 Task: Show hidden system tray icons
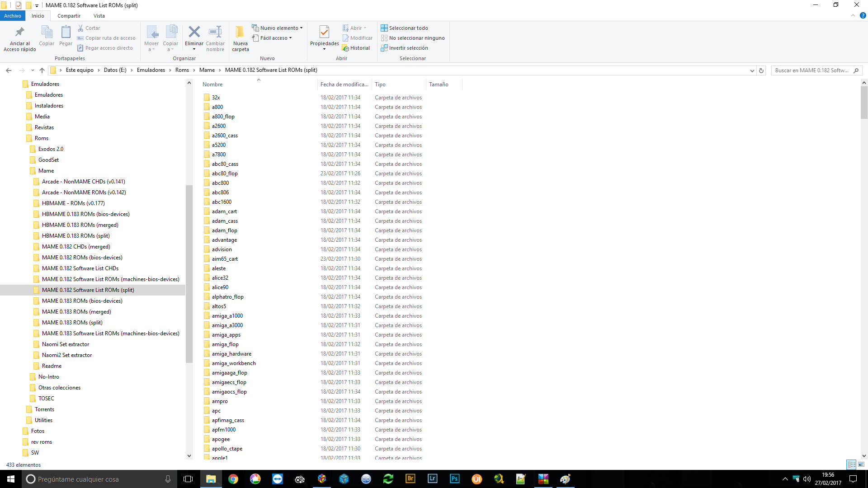785,479
